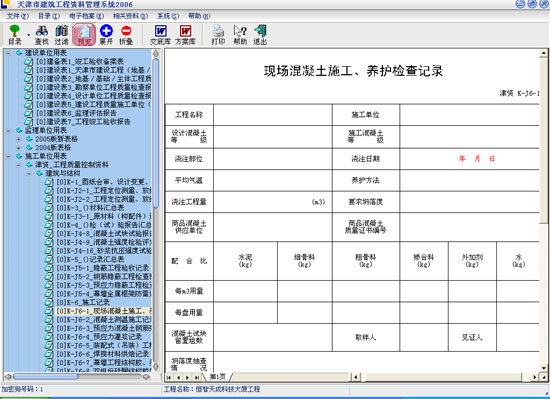550x399 pixels.
Task: Collapse the 津资_工程质量控制资料 node
Action: [x=19, y=165]
